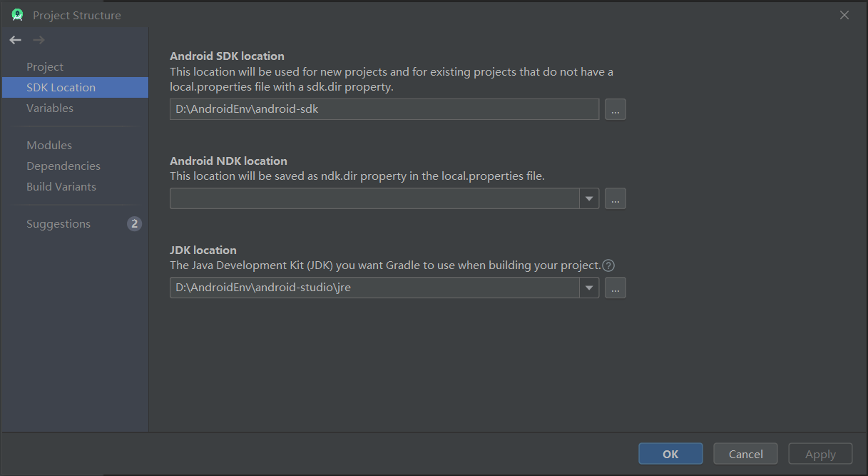Expand the JDK location dropdown

[589, 288]
